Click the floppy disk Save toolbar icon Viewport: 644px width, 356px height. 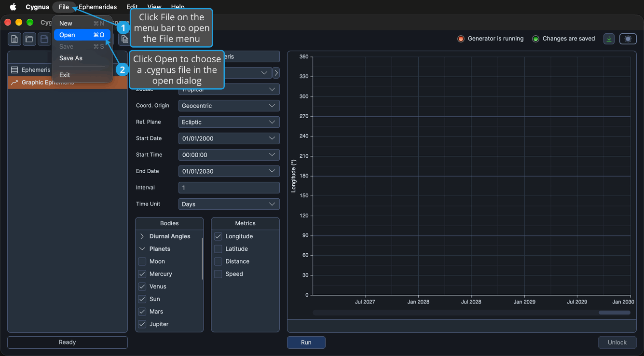tap(44, 39)
